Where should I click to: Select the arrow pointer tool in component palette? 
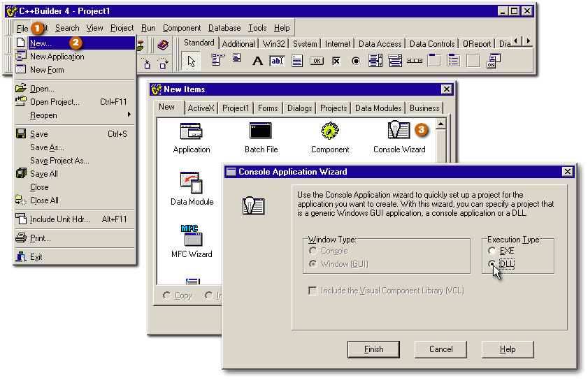pyautogui.click(x=192, y=61)
